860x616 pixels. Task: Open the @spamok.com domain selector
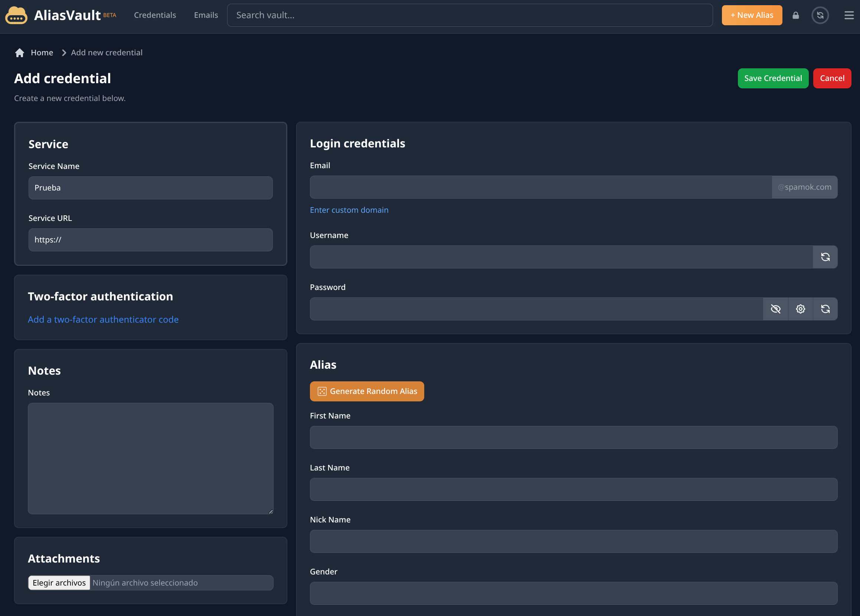[804, 188]
